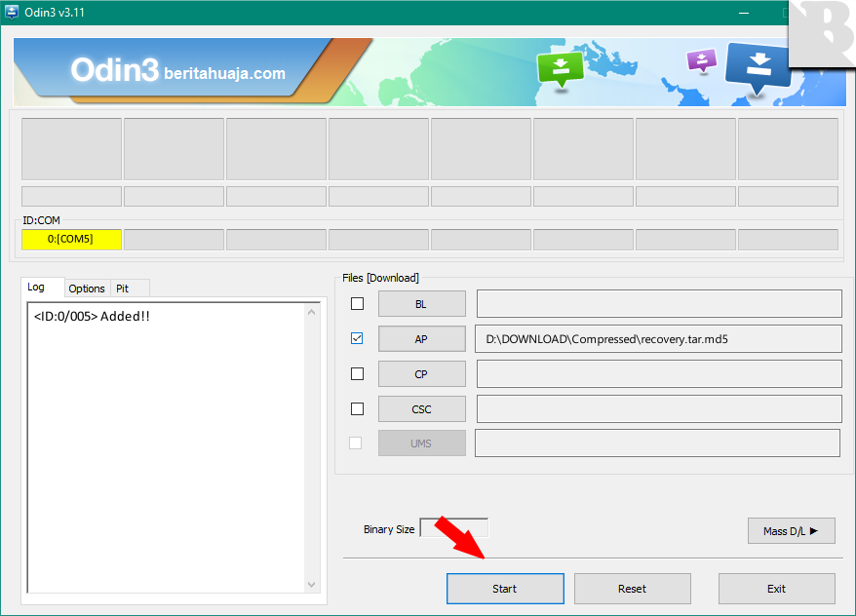
Task: Switch to the Options tab
Action: click(87, 289)
